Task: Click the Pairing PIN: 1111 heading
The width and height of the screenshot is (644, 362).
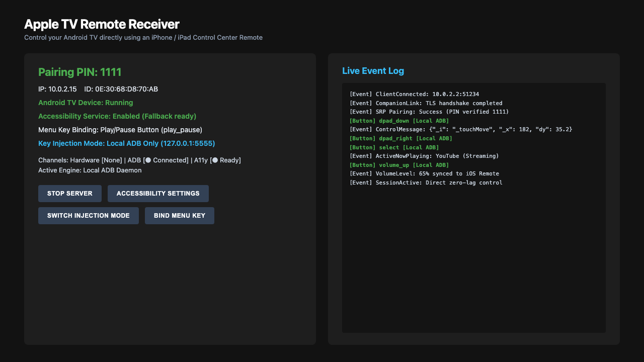Action: [80, 72]
